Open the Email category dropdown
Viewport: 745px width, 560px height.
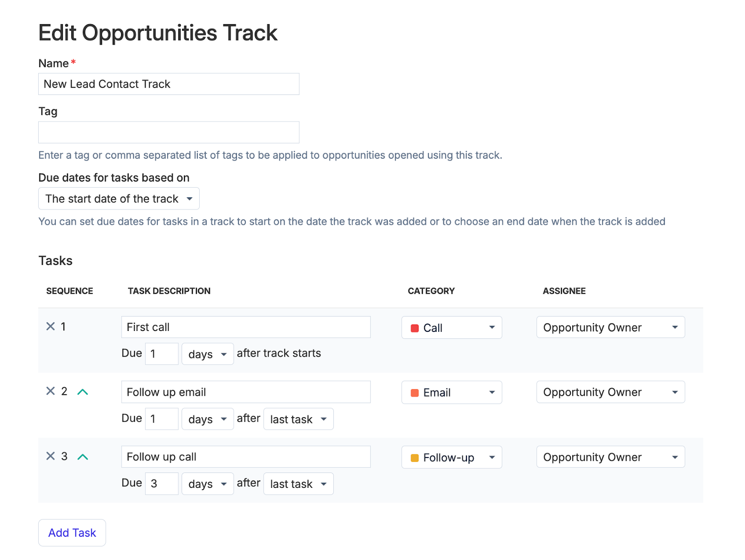point(452,392)
